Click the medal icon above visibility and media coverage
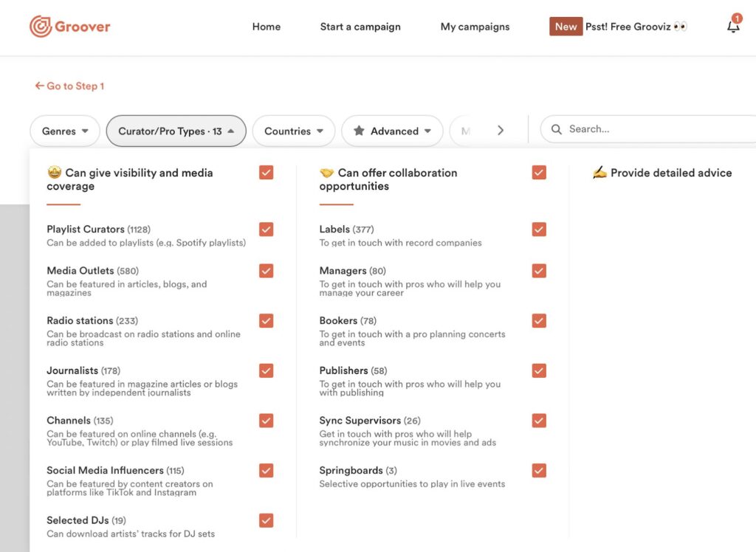Image resolution: width=756 pixels, height=552 pixels. 55,172
